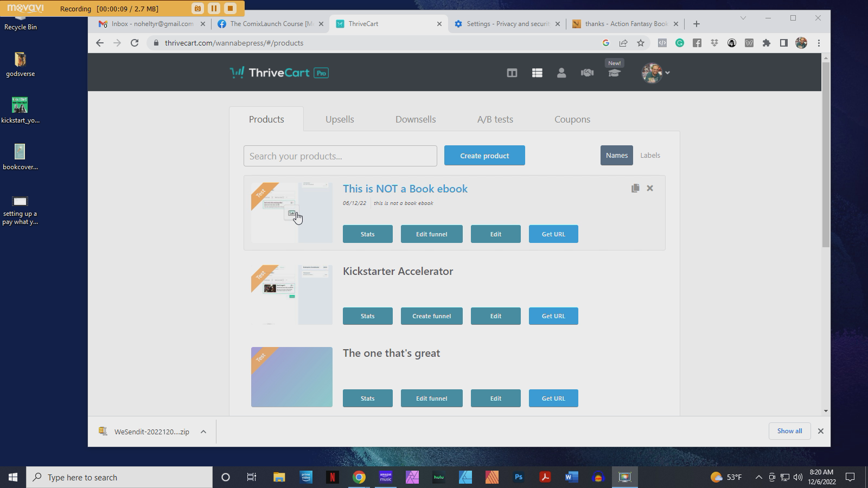Image resolution: width=868 pixels, height=488 pixels.
Task: Open the ThriveCart dashboard layout icon
Action: (512, 72)
